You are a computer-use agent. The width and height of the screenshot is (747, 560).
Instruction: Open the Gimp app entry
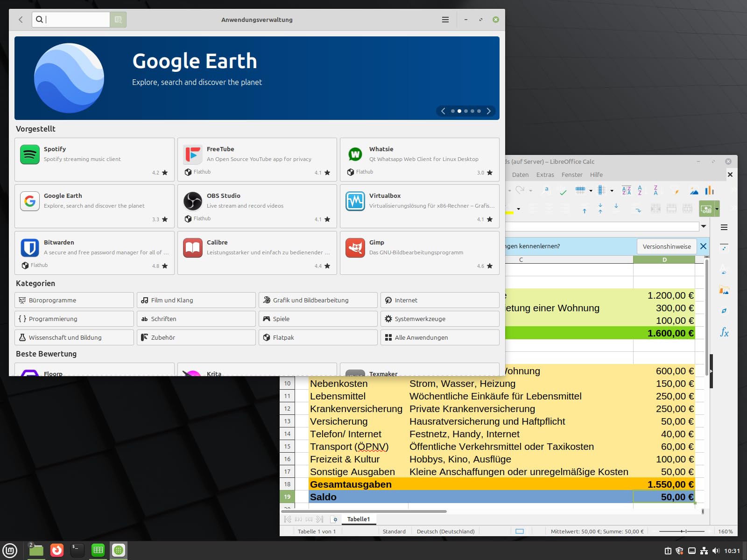coord(420,253)
